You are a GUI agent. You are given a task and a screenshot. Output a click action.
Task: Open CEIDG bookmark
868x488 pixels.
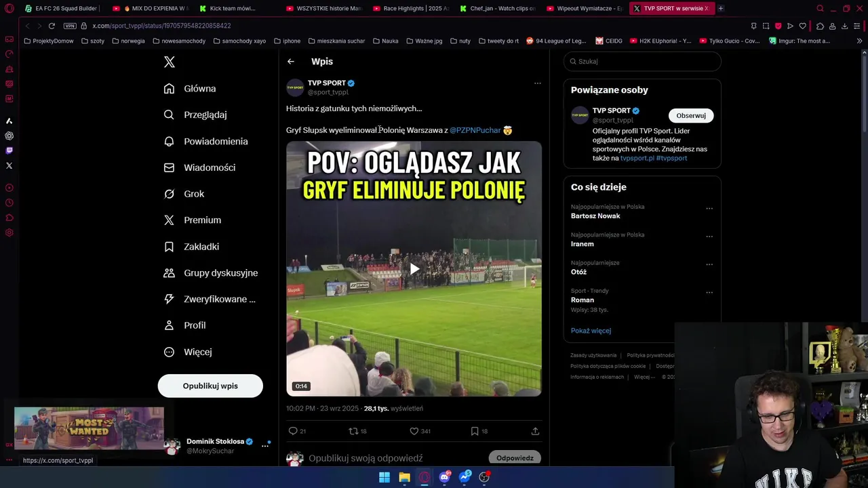pos(608,41)
